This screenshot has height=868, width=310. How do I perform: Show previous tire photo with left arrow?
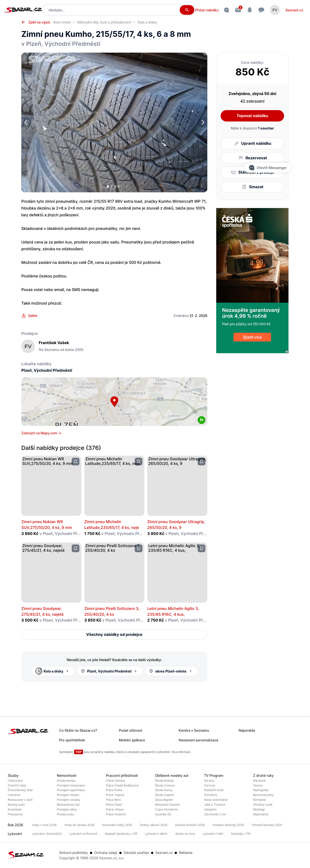point(26,122)
